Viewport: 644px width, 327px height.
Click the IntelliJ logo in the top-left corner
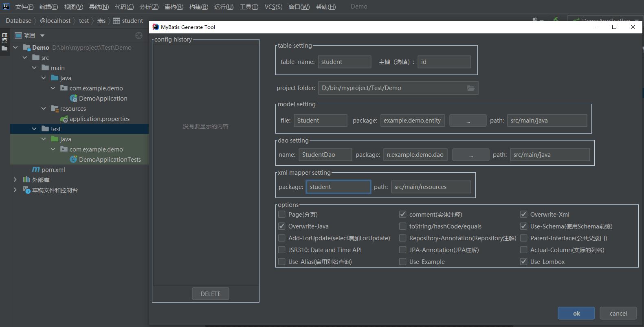6,7
